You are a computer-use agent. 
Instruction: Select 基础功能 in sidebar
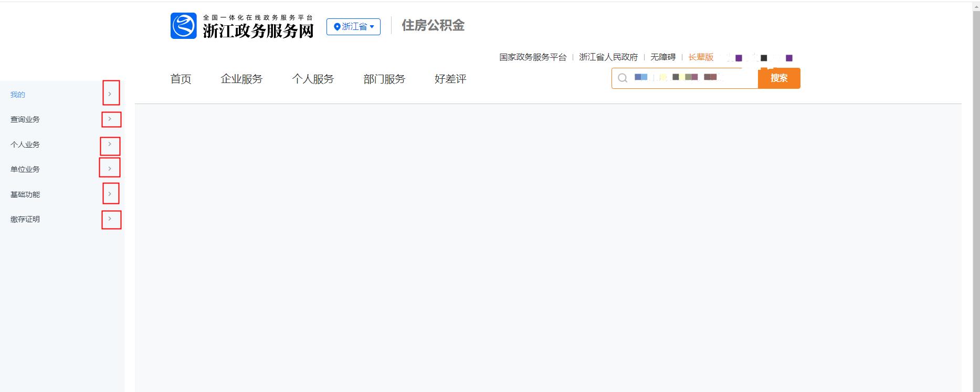(x=25, y=194)
